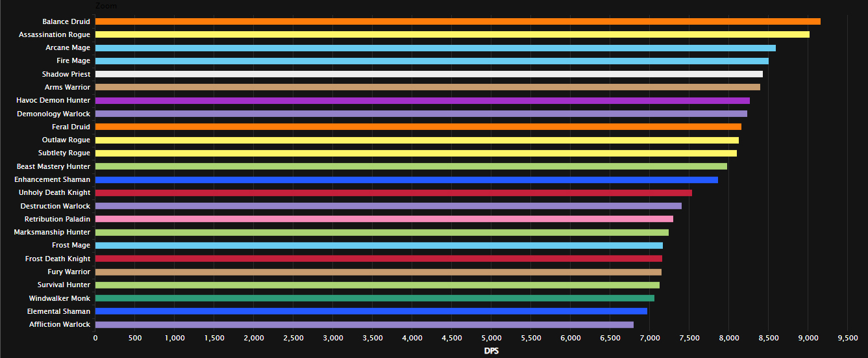Screen dimensions: 868x358
Task: Click the 'Elemental Shaman' label
Action: pyautogui.click(x=59, y=311)
